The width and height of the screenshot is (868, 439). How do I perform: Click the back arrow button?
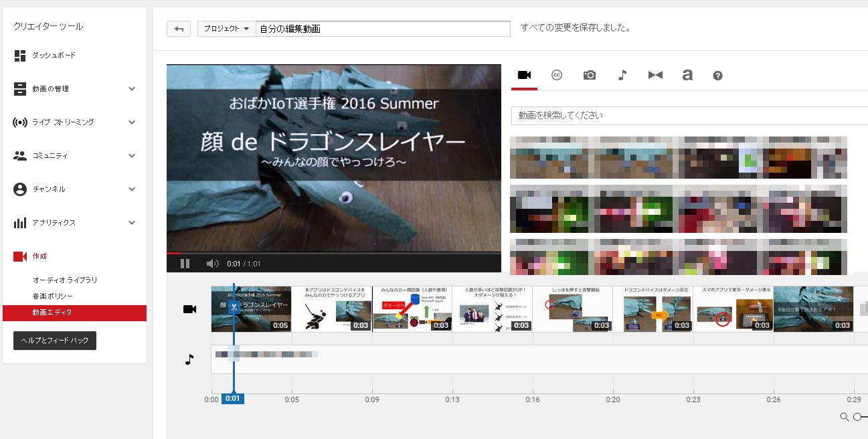click(x=179, y=29)
